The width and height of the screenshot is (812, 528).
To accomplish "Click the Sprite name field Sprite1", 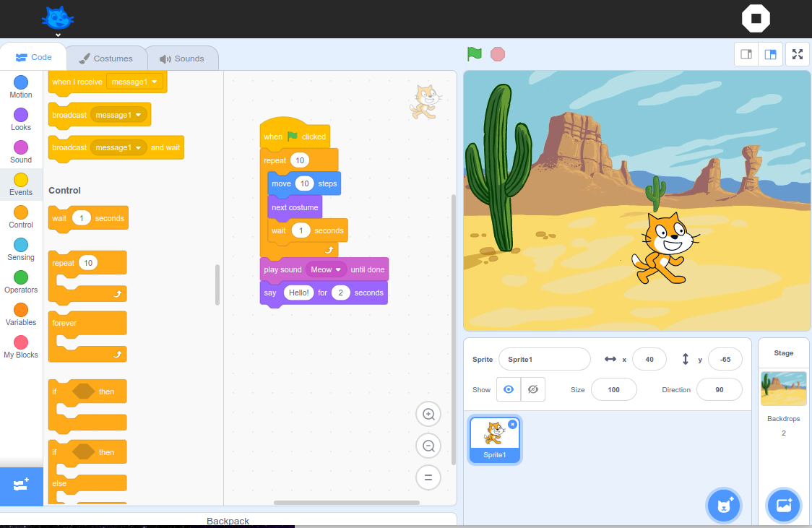I will click(544, 359).
